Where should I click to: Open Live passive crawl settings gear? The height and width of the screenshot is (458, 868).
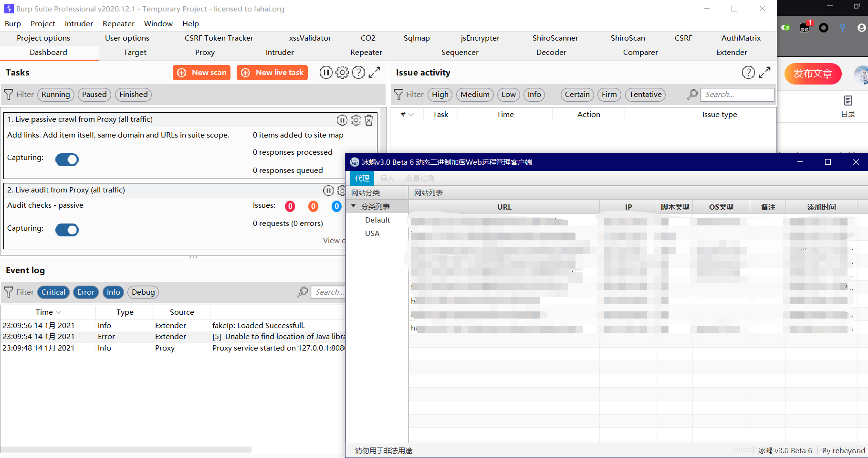[x=356, y=120]
